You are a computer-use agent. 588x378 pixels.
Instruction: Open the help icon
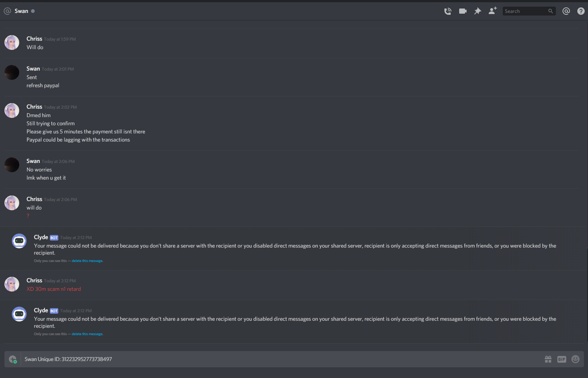point(581,11)
